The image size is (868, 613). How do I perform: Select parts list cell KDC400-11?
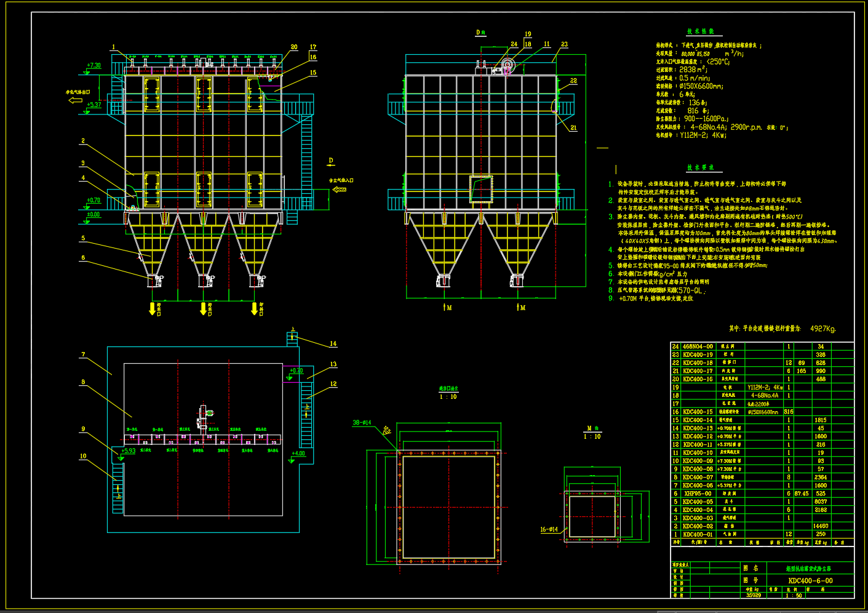coord(698,444)
